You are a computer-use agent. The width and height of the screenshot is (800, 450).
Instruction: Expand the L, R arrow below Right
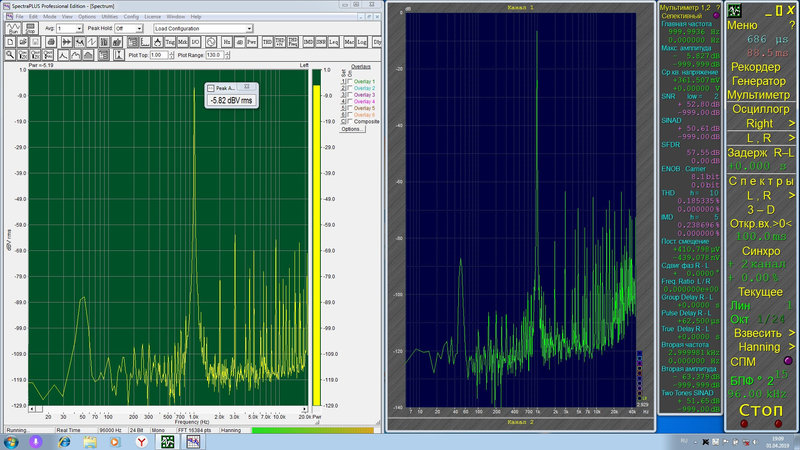(792, 138)
